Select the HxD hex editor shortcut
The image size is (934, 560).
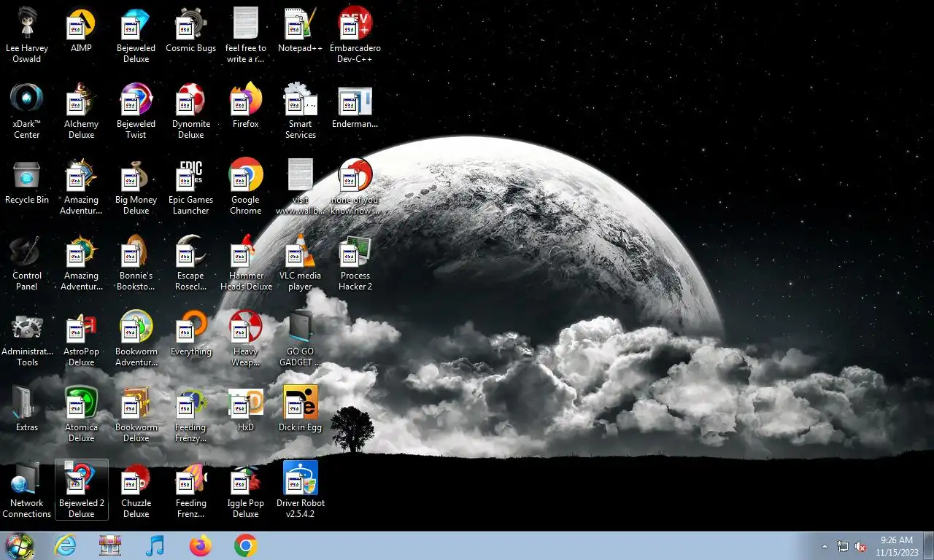click(x=246, y=411)
